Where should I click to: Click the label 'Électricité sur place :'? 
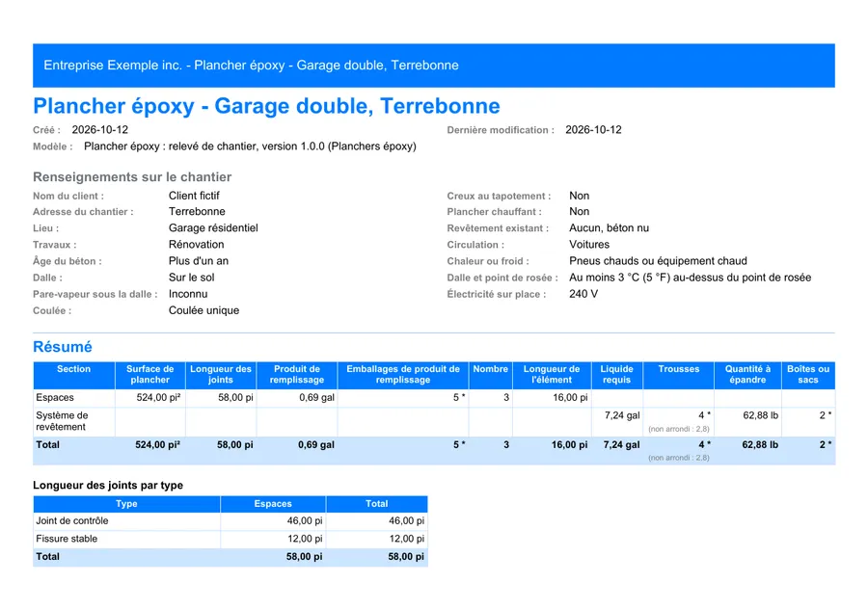[x=497, y=294]
